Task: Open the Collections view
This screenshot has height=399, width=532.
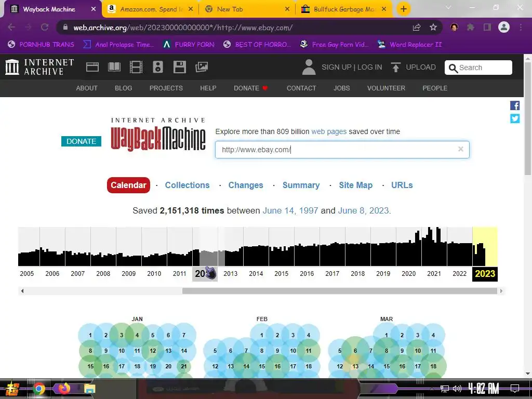Action: [187, 185]
